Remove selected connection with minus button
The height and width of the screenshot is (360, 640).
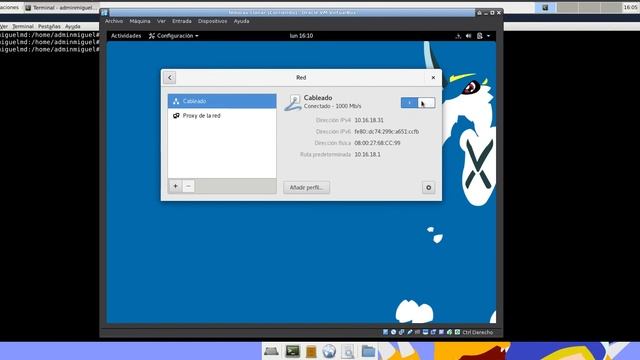pos(188,186)
